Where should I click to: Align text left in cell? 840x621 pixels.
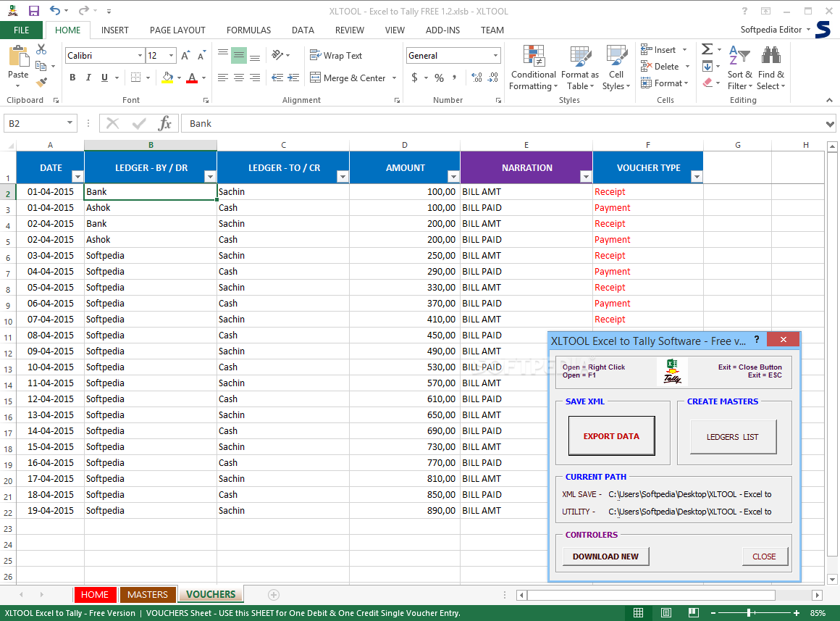tap(223, 78)
